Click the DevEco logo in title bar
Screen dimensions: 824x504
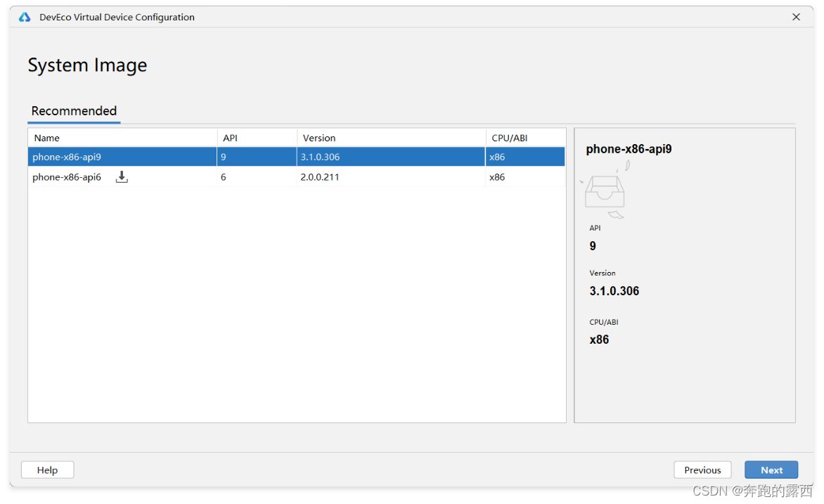(25, 18)
